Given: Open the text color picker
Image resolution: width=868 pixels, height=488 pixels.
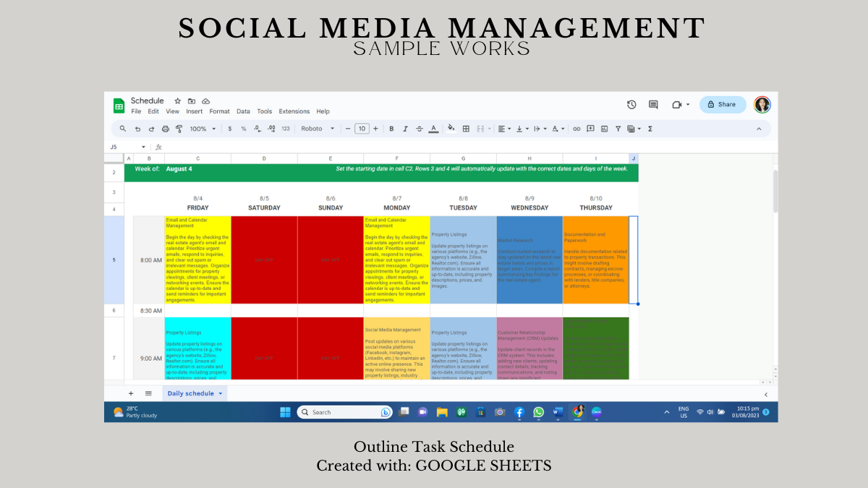Looking at the screenshot, I should pos(433,129).
